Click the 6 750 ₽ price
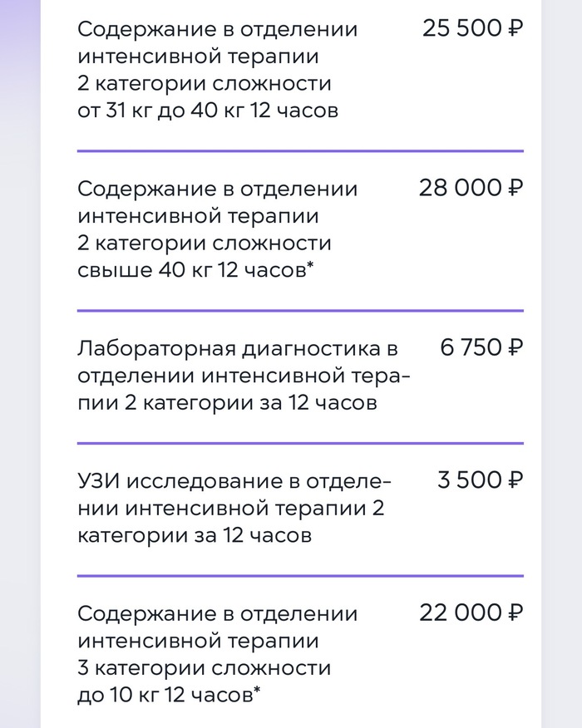 (481, 348)
